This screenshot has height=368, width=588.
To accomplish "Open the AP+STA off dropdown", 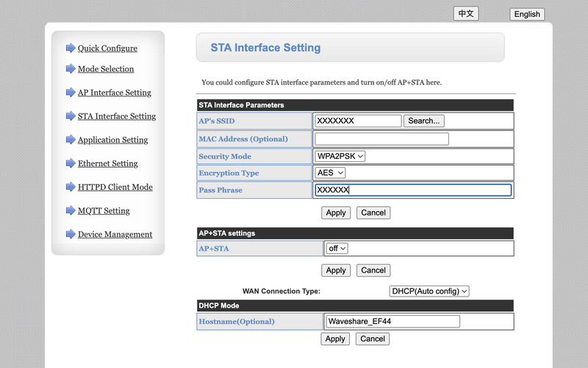I will (337, 249).
